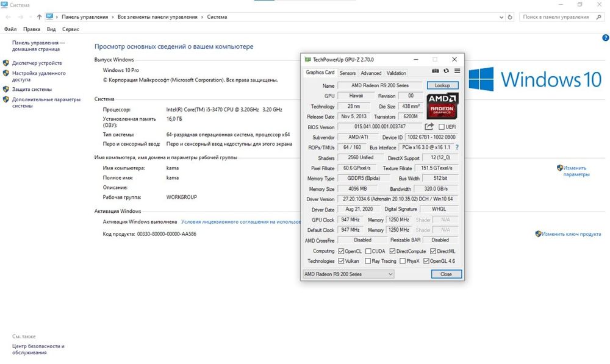Click the Lookup button

pyautogui.click(x=442, y=85)
